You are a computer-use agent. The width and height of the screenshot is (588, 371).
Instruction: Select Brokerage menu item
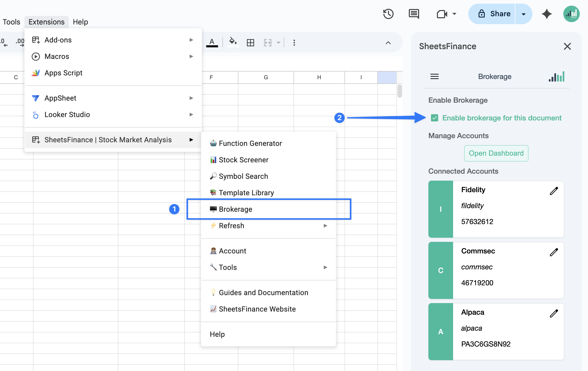coord(269,209)
